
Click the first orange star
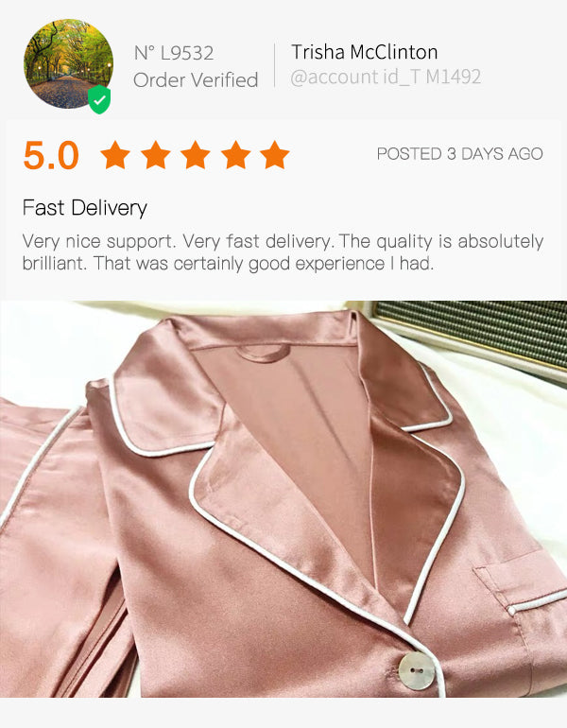[x=114, y=155]
